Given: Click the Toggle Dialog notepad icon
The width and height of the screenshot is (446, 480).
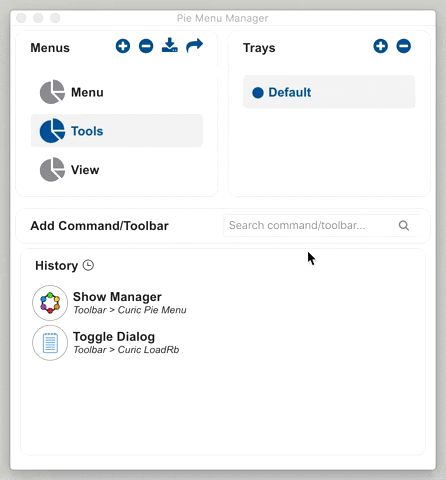Looking at the screenshot, I should click(x=50, y=343).
